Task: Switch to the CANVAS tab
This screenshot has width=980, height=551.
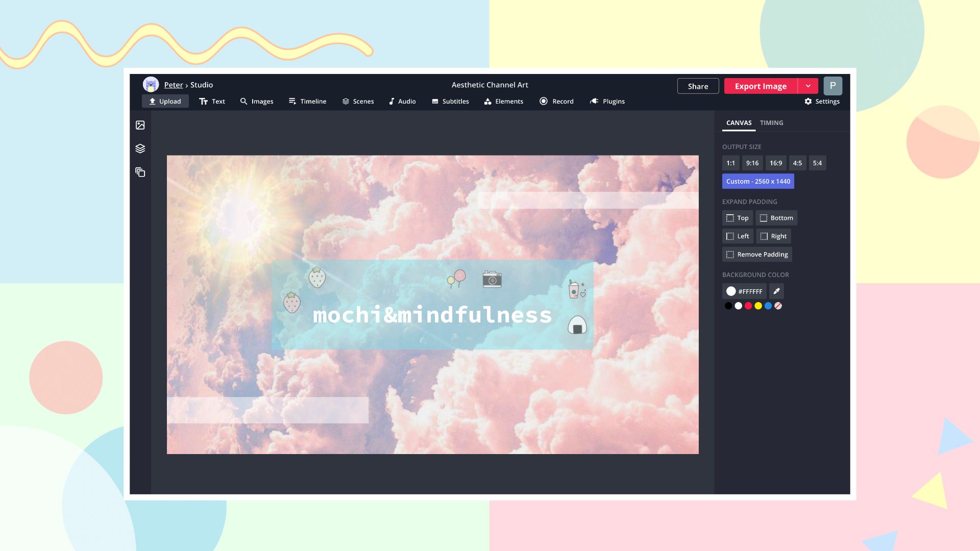Action: pyautogui.click(x=739, y=122)
